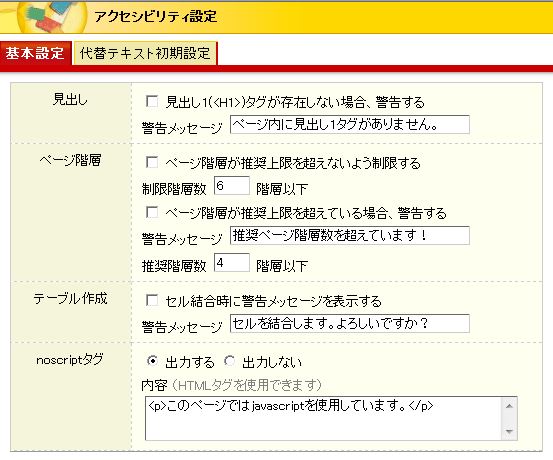This screenshot has width=553, height=460.
Task: Enable page hierarchy limit restriction checkbox
Action: point(152,162)
